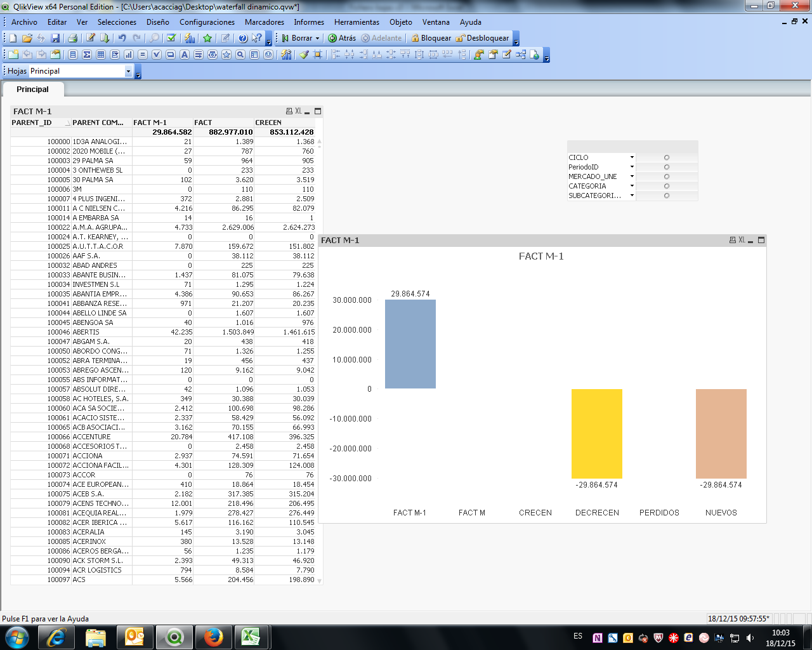Screen dimensions: 812x650
Task: Open the Archivo menu
Action: click(x=24, y=22)
